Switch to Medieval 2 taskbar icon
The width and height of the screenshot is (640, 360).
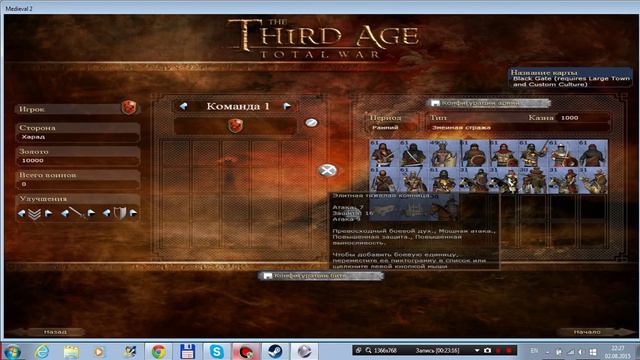click(304, 351)
